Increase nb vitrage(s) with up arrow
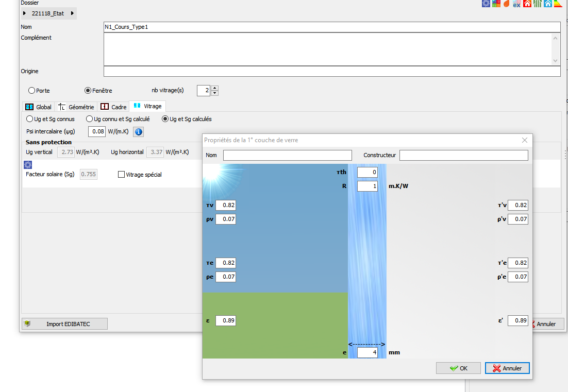 pos(215,88)
